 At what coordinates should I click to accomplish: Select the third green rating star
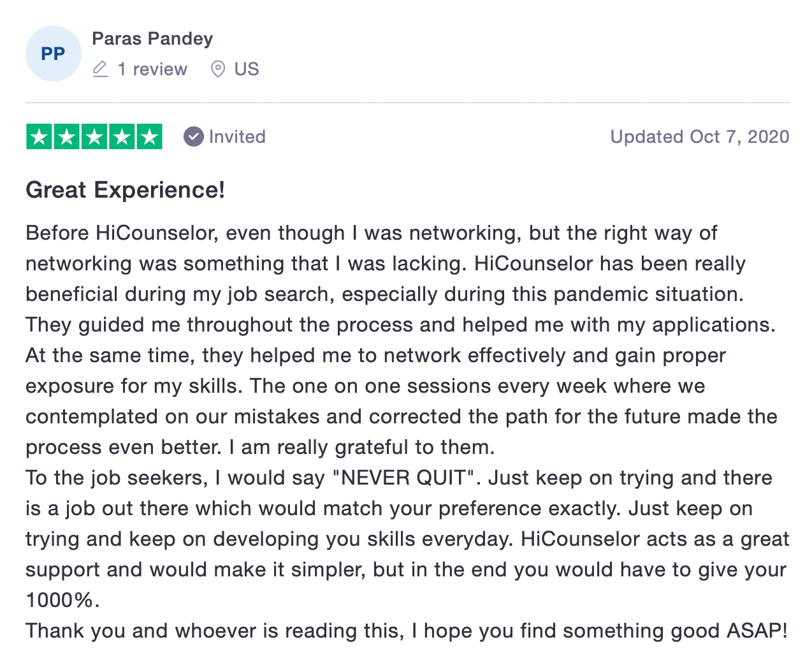[94, 136]
